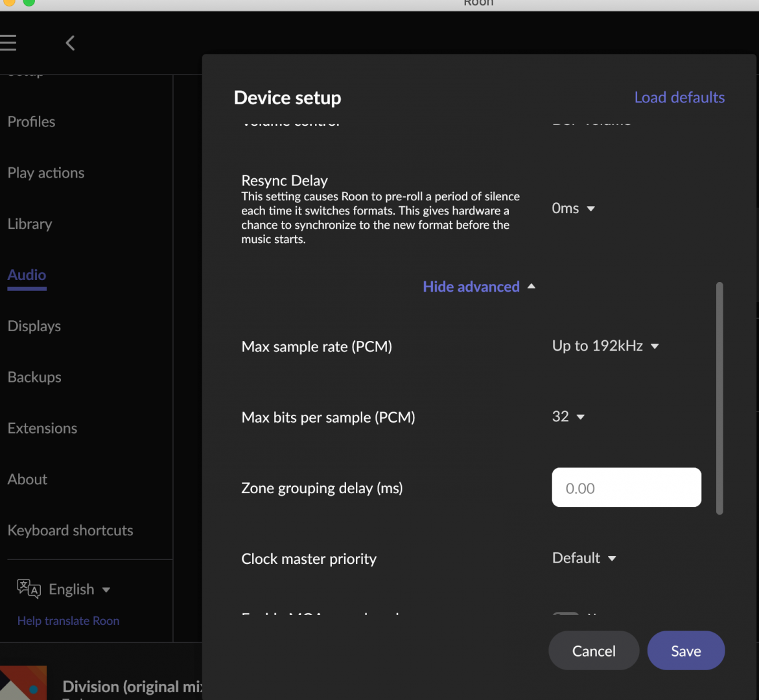Expand Max bits per sample dropdown
The height and width of the screenshot is (700, 759).
[568, 417]
